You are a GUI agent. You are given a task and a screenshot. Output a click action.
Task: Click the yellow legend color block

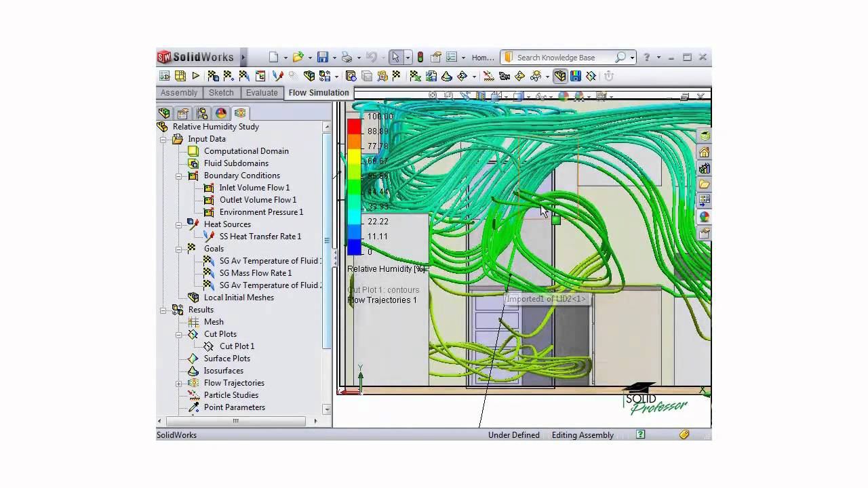[354, 157]
